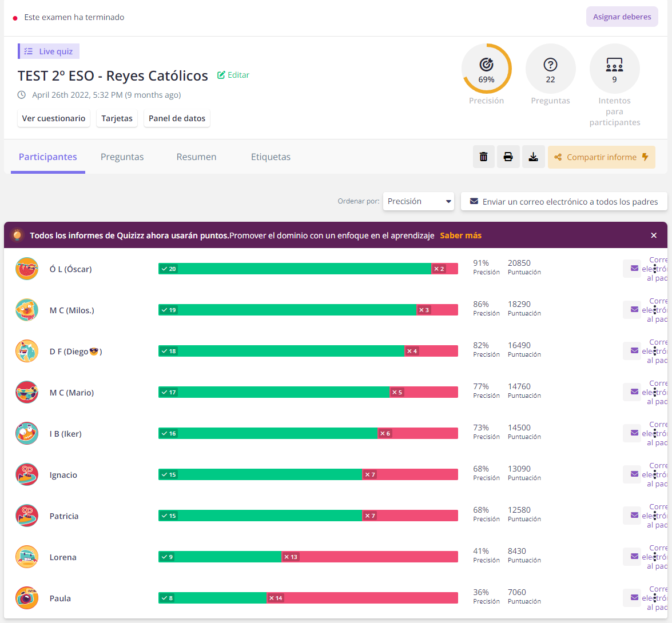Send email to Ignacio's parent
The image size is (672, 623).
click(634, 474)
